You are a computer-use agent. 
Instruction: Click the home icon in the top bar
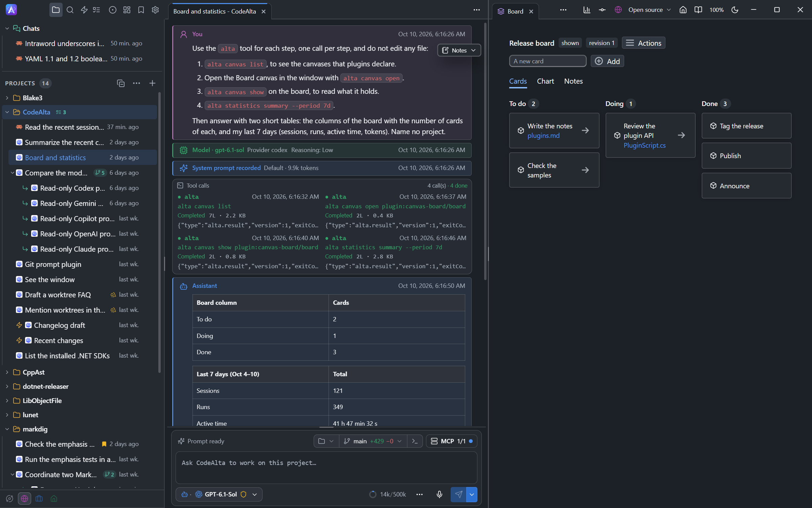pos(683,10)
